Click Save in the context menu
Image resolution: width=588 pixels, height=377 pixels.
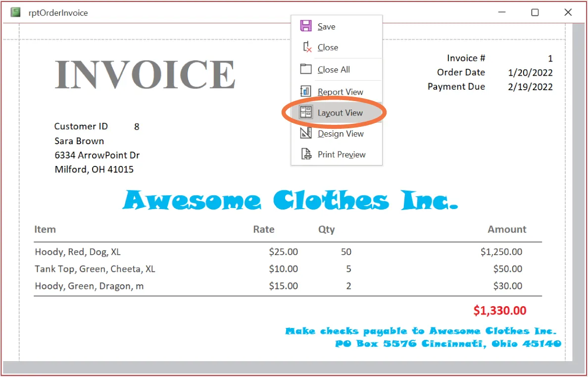click(327, 26)
